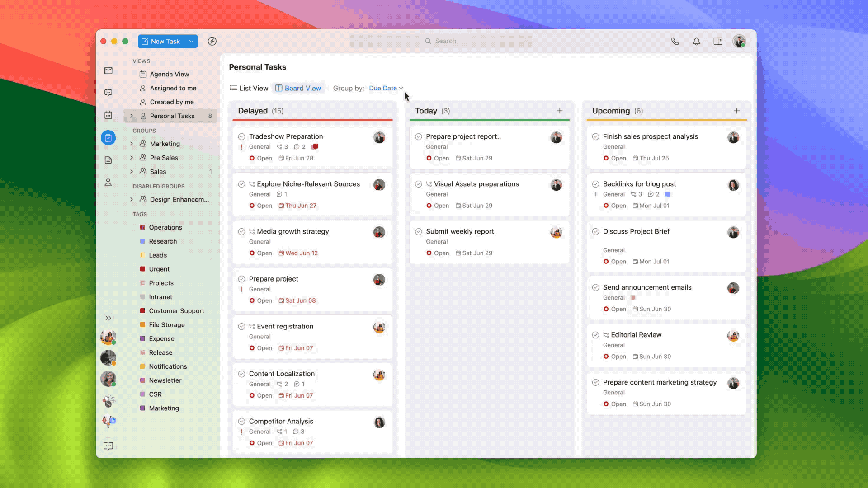Select Agenda View in sidebar

click(x=169, y=74)
